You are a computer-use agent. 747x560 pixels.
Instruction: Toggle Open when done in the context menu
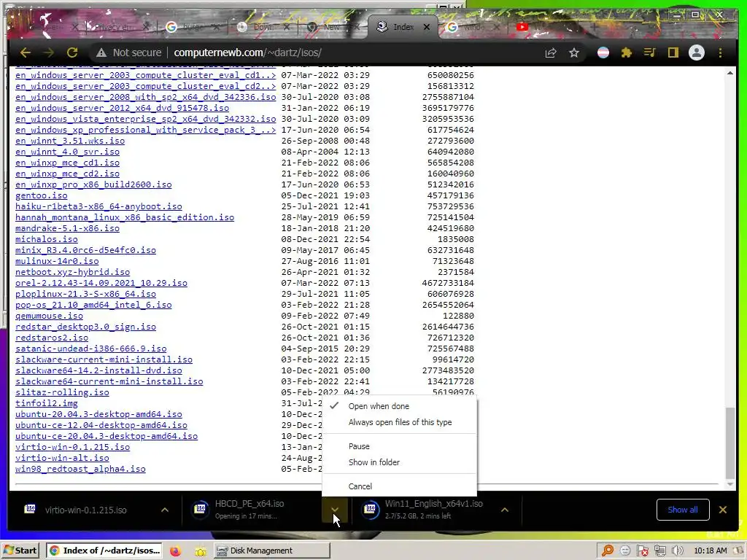(400, 406)
